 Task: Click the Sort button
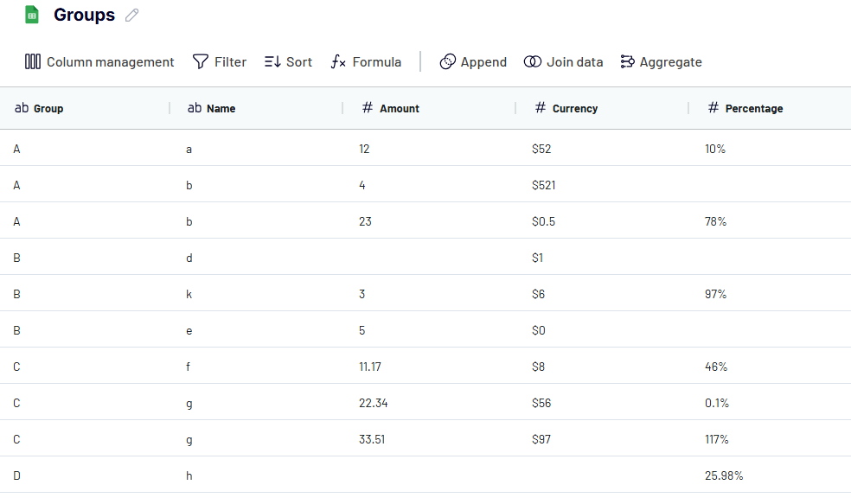[288, 62]
